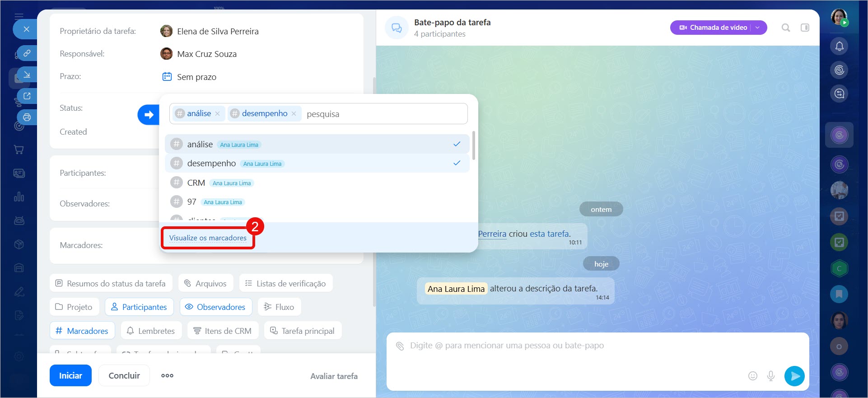Open the three-dots more actions menu
The width and height of the screenshot is (868, 398).
pos(167,375)
